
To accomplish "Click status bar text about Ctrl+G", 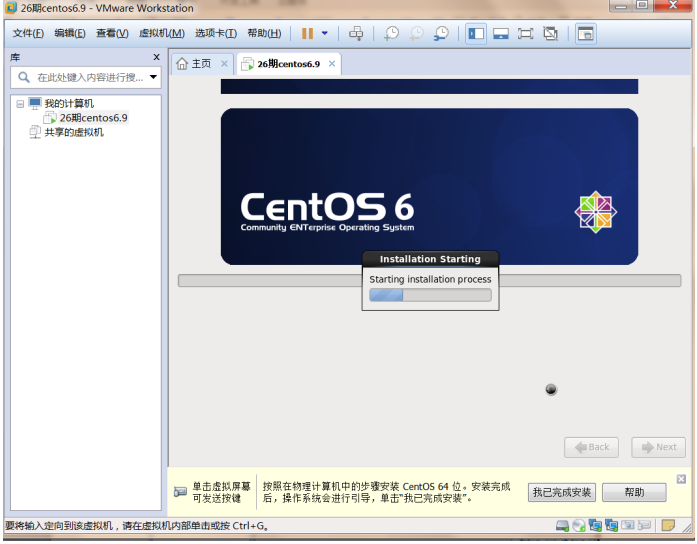I will (x=136, y=526).
